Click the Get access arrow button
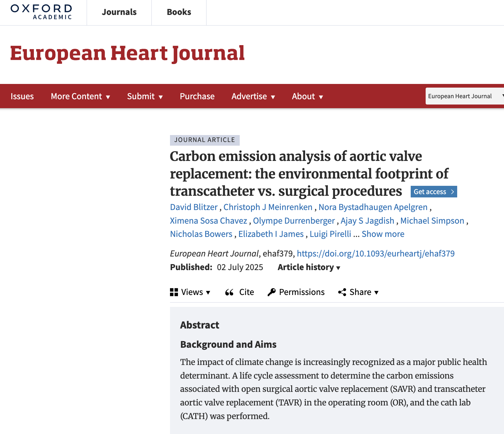The height and width of the screenshot is (434, 504). 434,192
